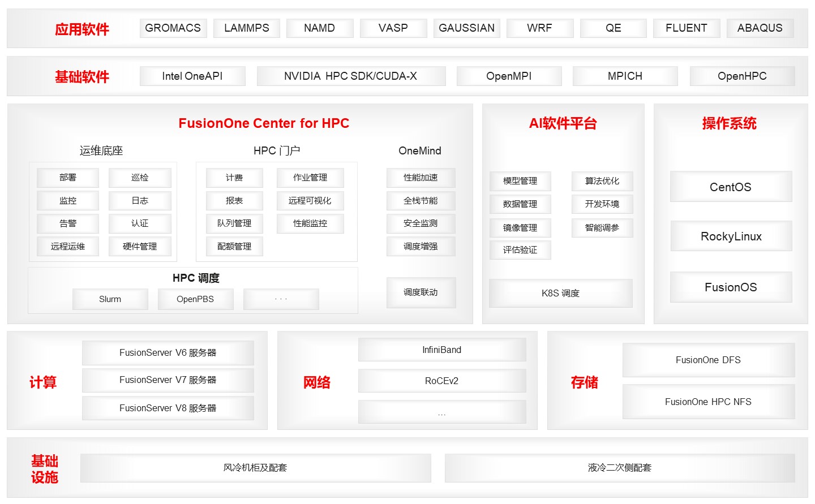Image resolution: width=815 pixels, height=504 pixels.
Task: Select the 性能监控 box
Action: click(x=310, y=223)
